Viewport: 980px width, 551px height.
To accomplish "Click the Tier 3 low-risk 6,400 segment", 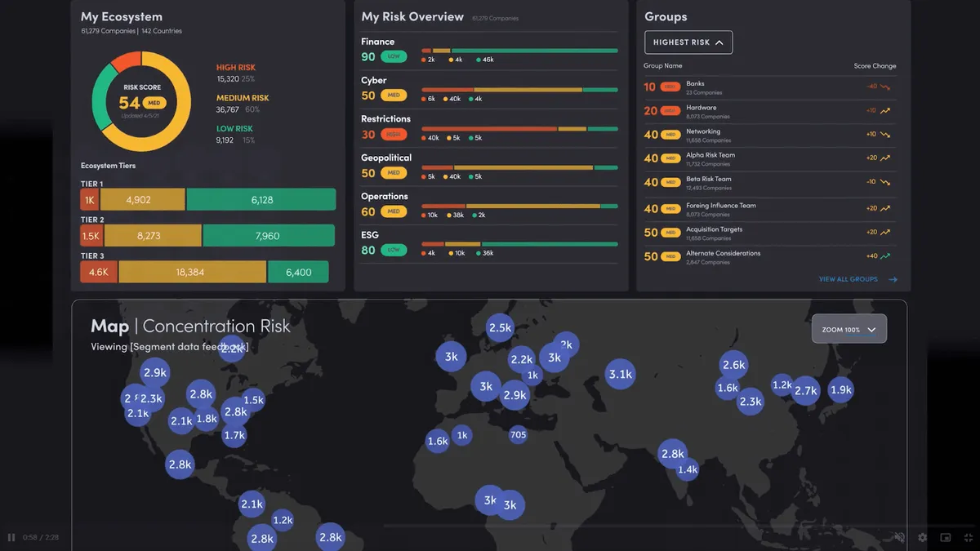I will coord(298,272).
